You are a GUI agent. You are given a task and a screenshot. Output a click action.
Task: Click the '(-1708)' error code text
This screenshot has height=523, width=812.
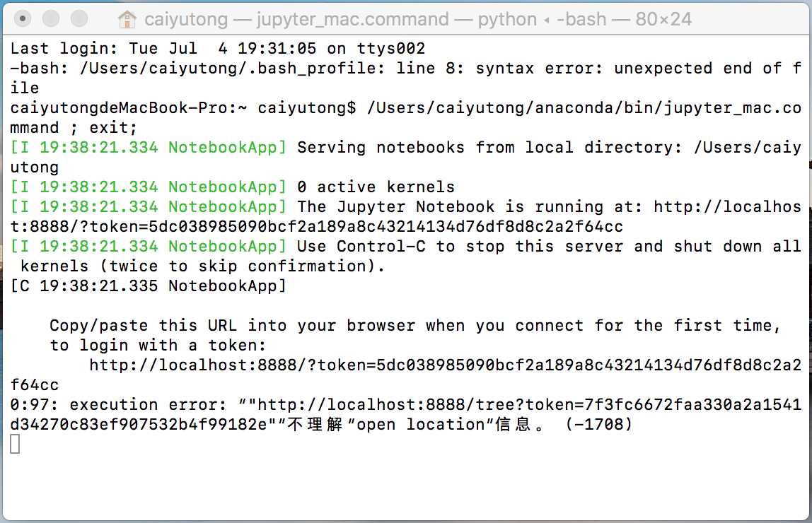coord(599,424)
